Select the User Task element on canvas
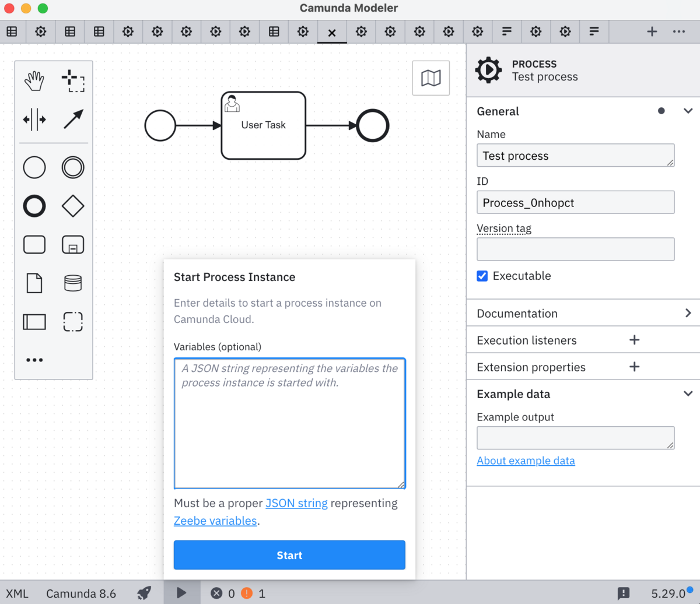 (264, 125)
